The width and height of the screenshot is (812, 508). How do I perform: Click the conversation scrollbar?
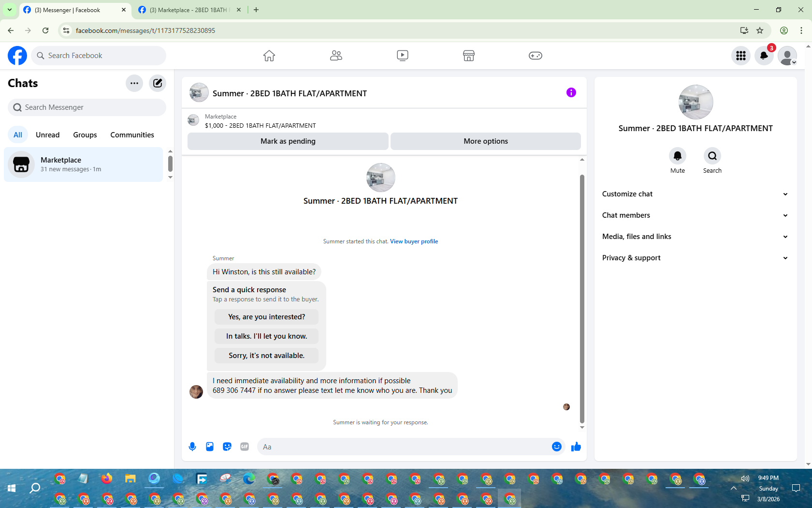click(582, 298)
